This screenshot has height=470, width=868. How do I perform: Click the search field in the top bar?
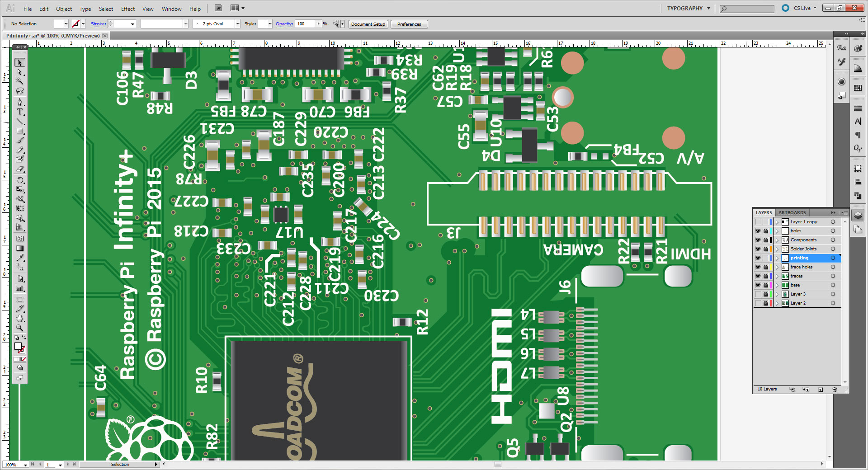pyautogui.click(x=747, y=9)
